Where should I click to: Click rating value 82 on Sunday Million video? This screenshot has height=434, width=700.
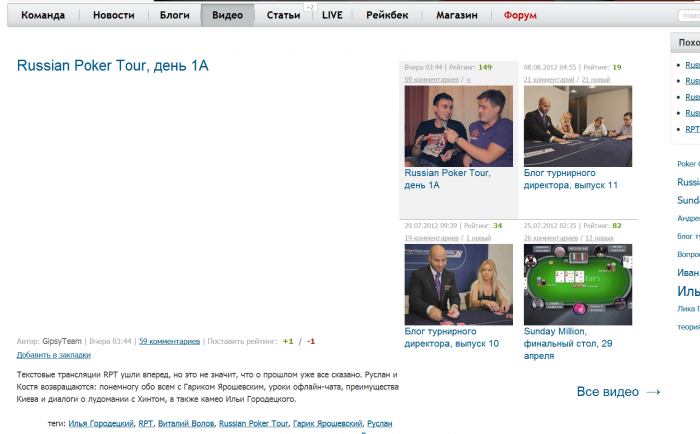pyautogui.click(x=617, y=226)
